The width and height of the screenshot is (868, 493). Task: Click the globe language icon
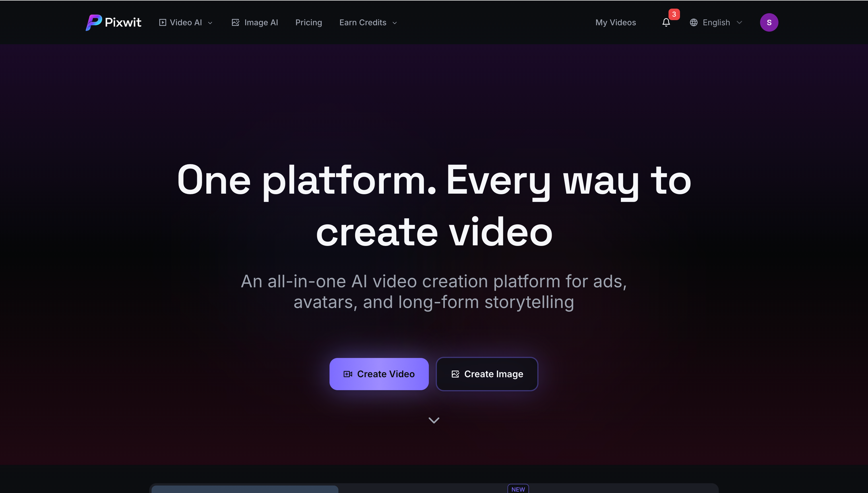tap(693, 22)
